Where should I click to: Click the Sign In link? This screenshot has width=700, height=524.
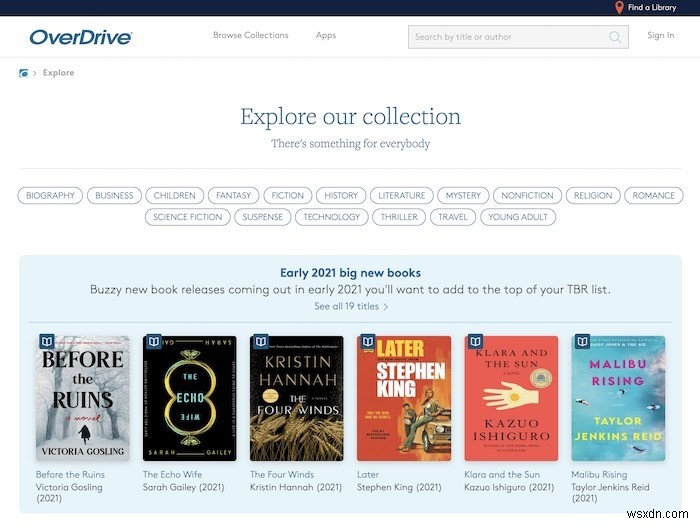tap(661, 35)
